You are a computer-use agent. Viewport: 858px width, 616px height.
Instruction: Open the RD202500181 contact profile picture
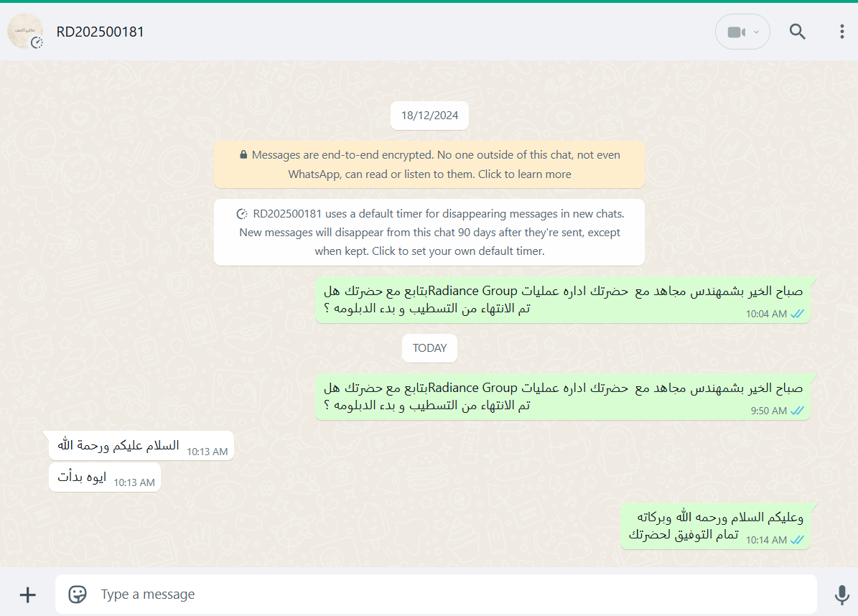point(24,31)
